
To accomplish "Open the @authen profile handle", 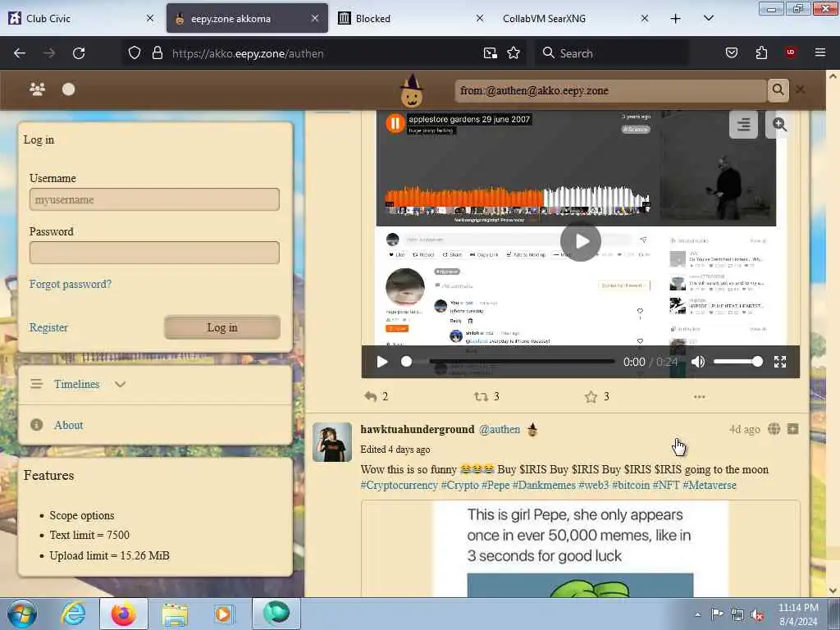I will pyautogui.click(x=500, y=429).
